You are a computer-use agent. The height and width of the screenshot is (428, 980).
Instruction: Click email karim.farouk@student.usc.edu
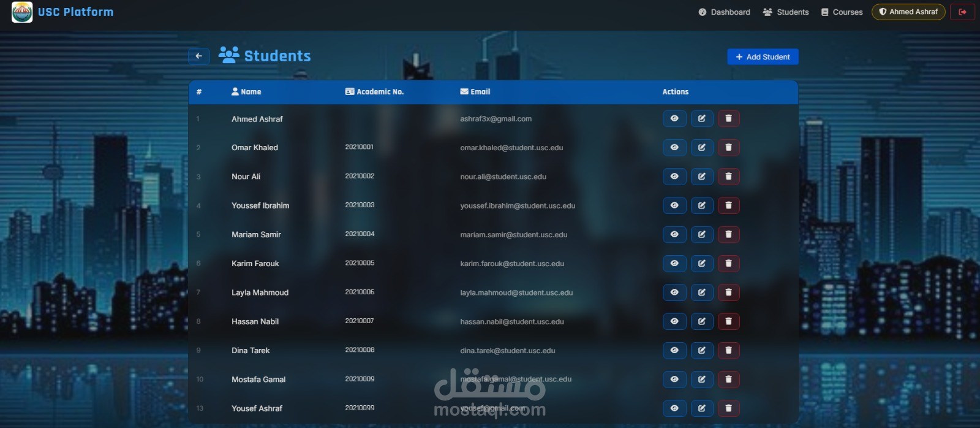(512, 264)
